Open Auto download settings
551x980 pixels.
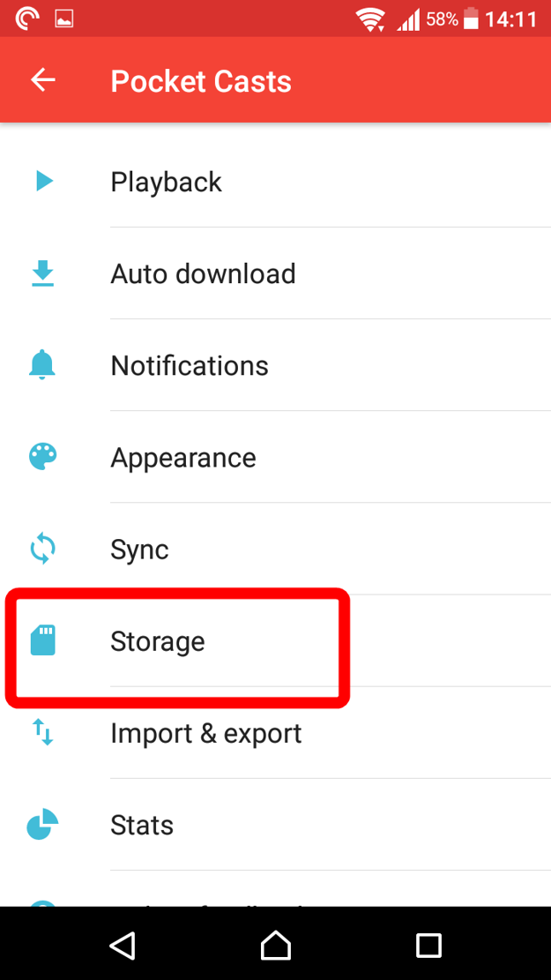coord(275,273)
